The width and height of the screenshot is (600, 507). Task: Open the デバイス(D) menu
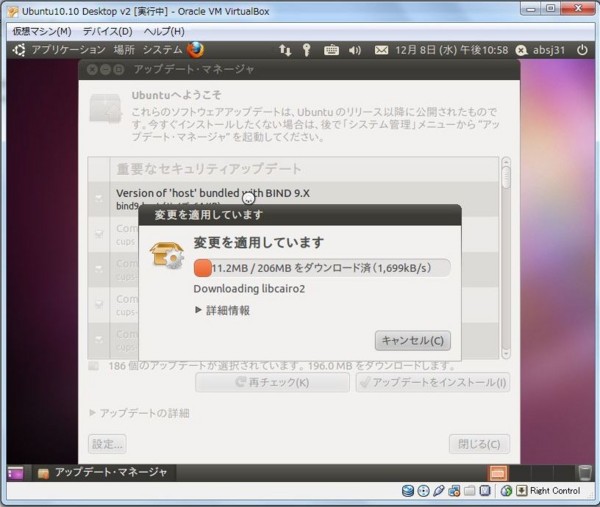point(108,31)
